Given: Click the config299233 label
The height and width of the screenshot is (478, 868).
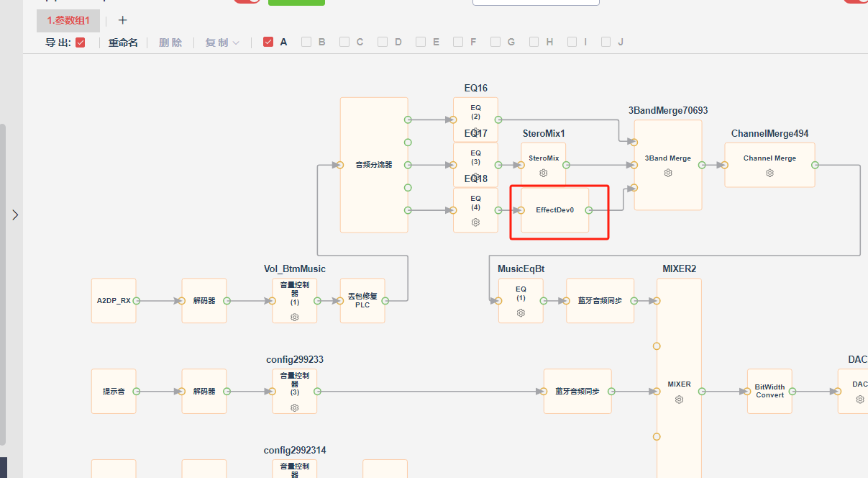Looking at the screenshot, I should (x=295, y=360).
